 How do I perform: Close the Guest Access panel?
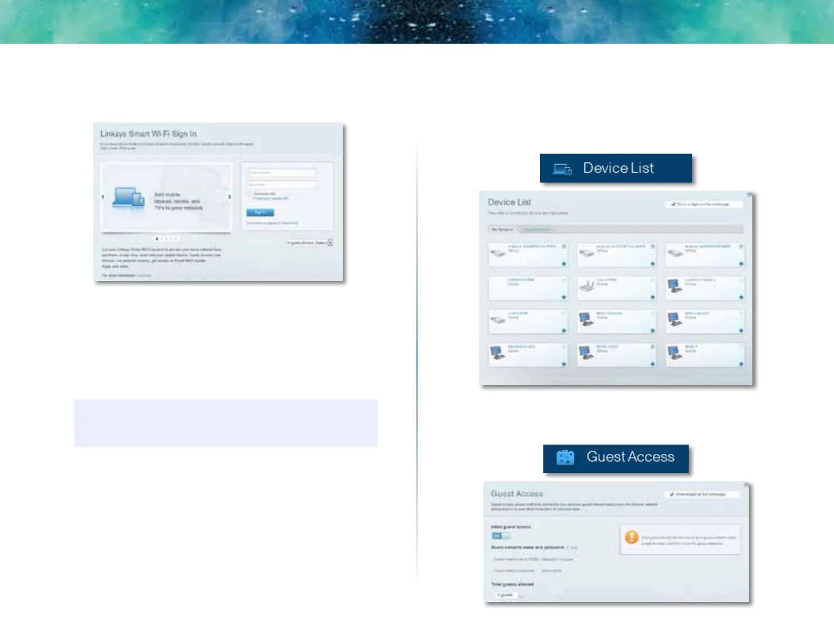[x=746, y=485]
